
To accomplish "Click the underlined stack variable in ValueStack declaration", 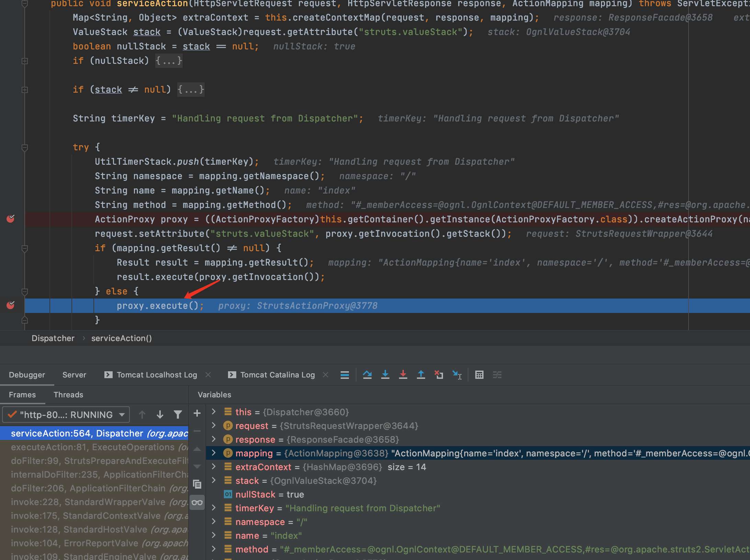I will coord(147,32).
